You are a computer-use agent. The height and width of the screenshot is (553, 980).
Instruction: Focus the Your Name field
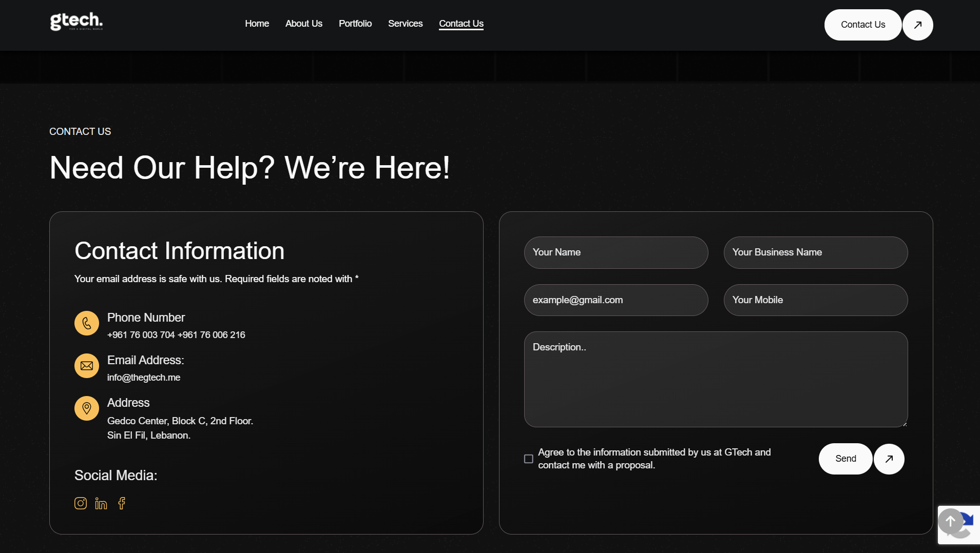pyautogui.click(x=616, y=252)
